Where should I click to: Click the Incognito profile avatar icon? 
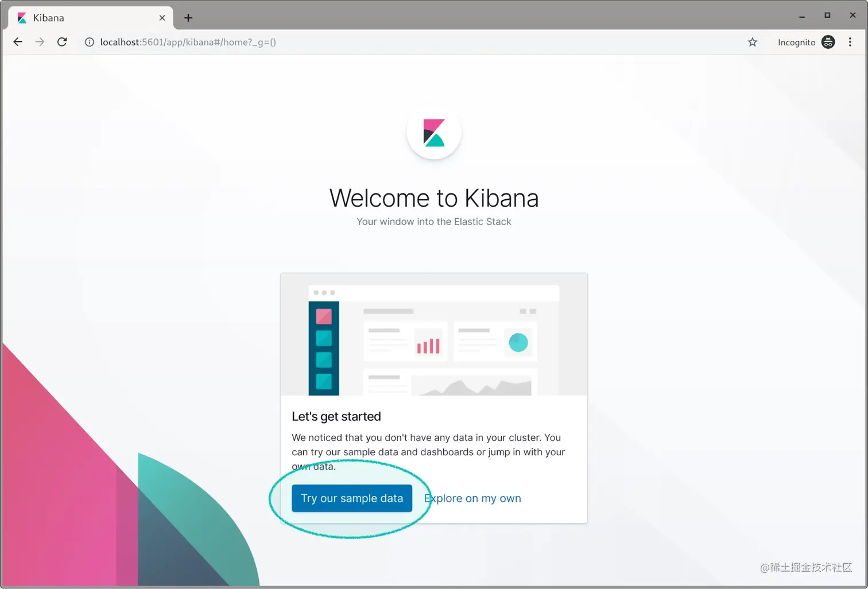coord(828,42)
